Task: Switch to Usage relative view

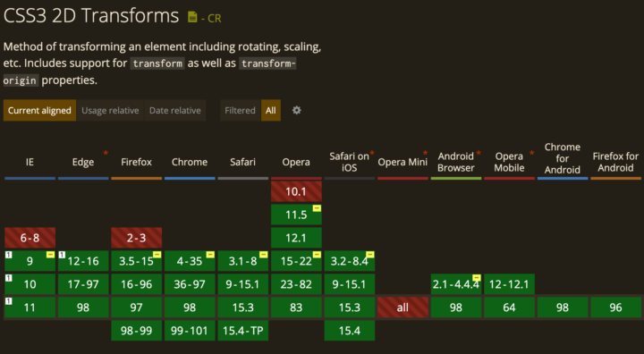Action: pos(110,111)
